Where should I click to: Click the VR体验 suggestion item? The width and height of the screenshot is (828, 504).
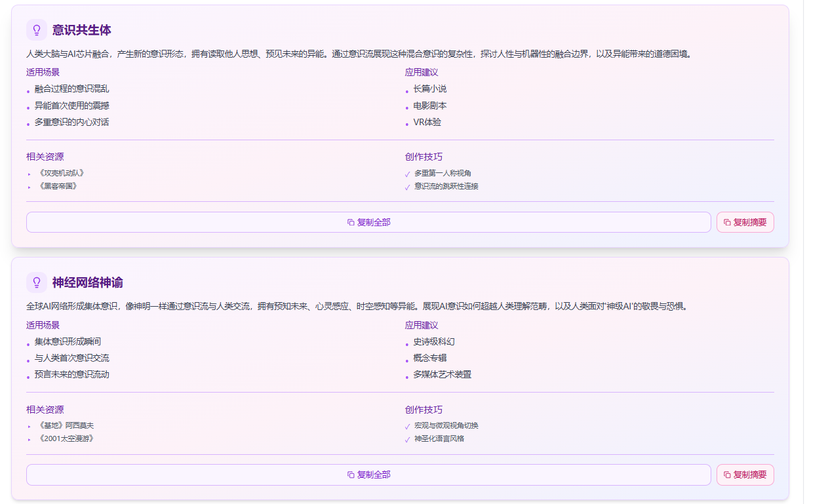427,123
